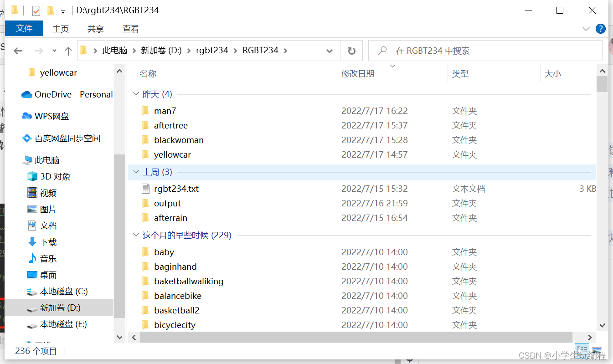Select 此电脑 in navigation pane
This screenshot has width=613, height=364.
point(41,160)
